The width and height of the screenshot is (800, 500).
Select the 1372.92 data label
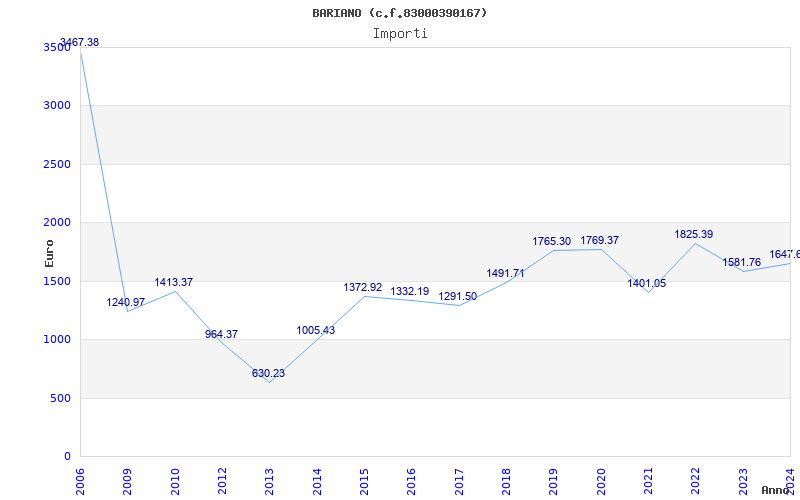tap(363, 287)
